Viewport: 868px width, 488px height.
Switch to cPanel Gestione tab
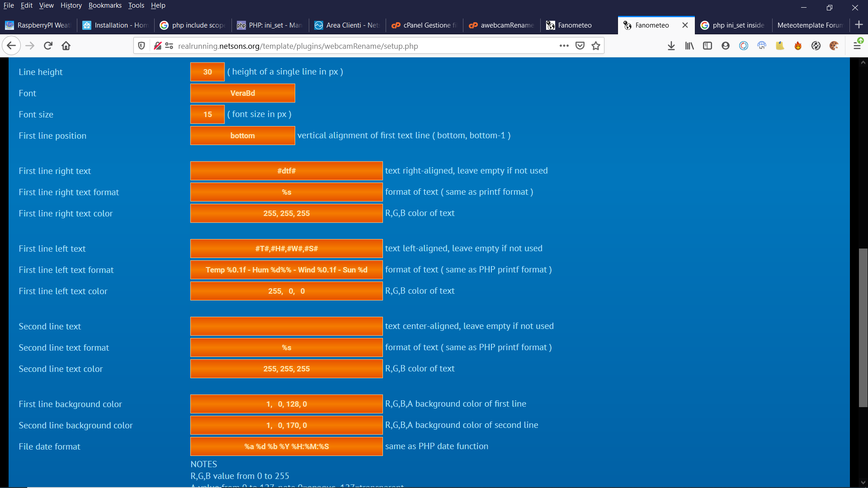tap(424, 25)
